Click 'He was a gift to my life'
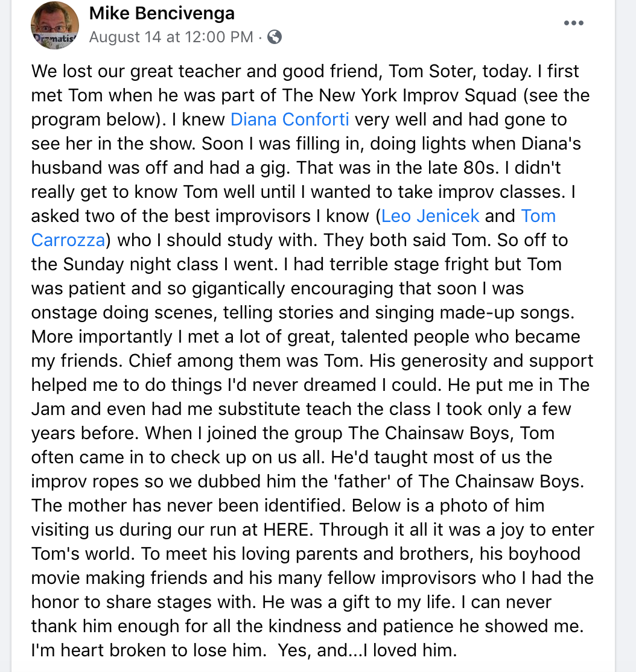The image size is (636, 672). 358,602
